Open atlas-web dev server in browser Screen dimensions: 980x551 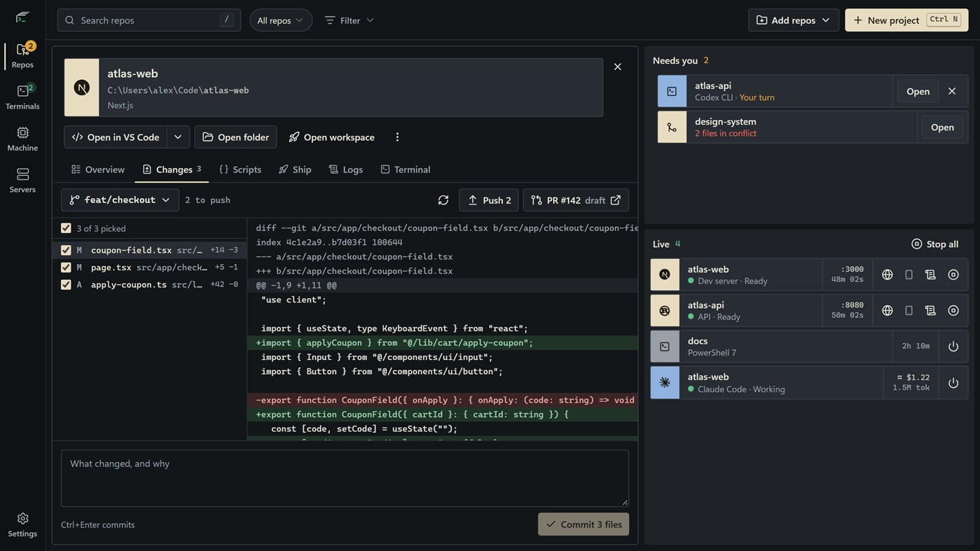pos(888,274)
